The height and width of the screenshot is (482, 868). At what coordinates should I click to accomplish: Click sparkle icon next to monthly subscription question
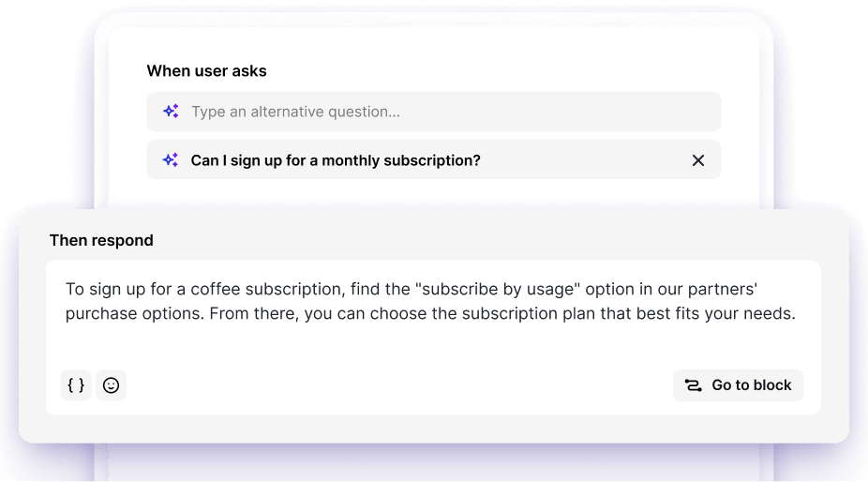pyautogui.click(x=171, y=160)
